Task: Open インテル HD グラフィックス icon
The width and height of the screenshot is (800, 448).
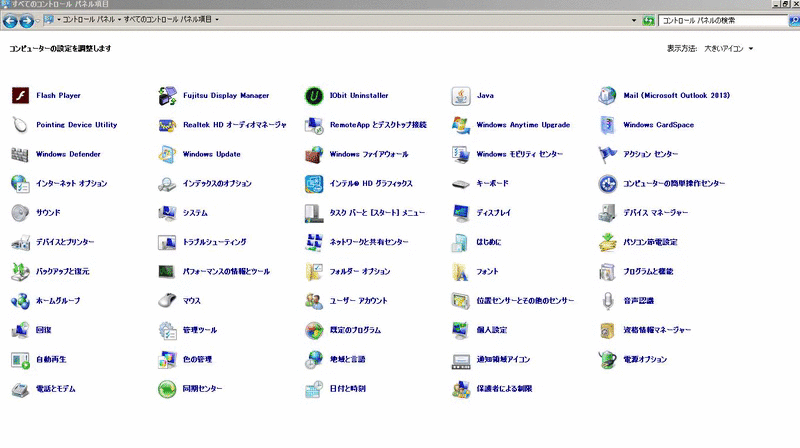Action: point(314,184)
